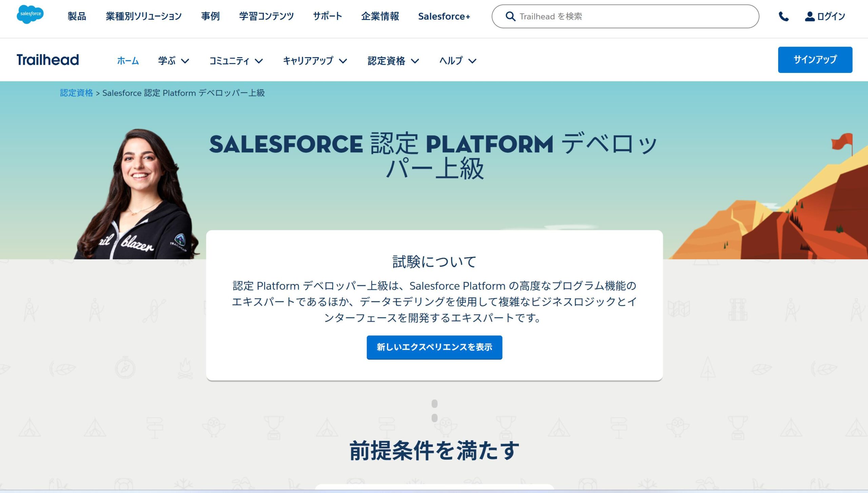Open the 学習コンテンツ menu
The width and height of the screenshot is (868, 493).
266,16
